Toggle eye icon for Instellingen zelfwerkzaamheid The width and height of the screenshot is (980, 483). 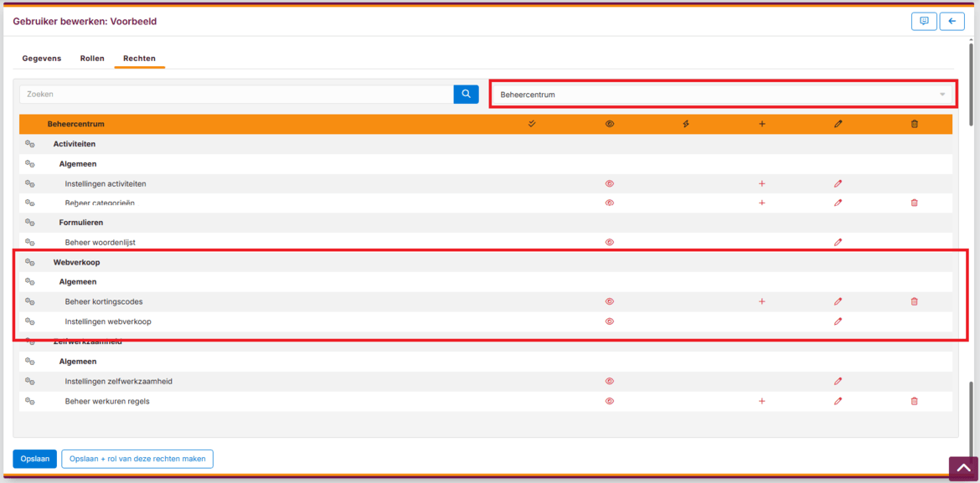[610, 382]
